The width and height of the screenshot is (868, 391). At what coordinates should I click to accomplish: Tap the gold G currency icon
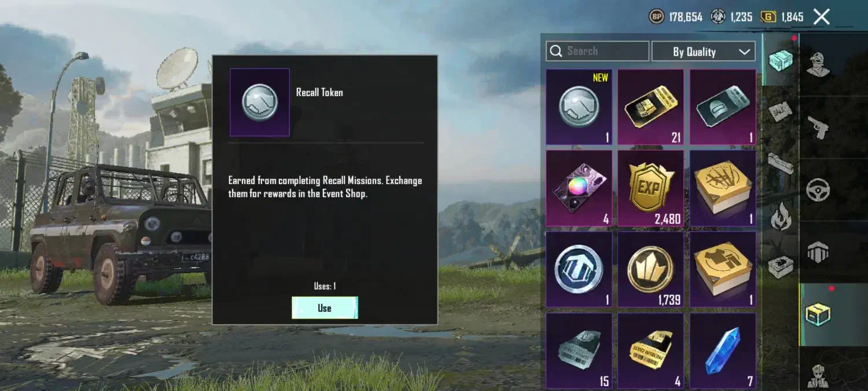pyautogui.click(x=768, y=17)
